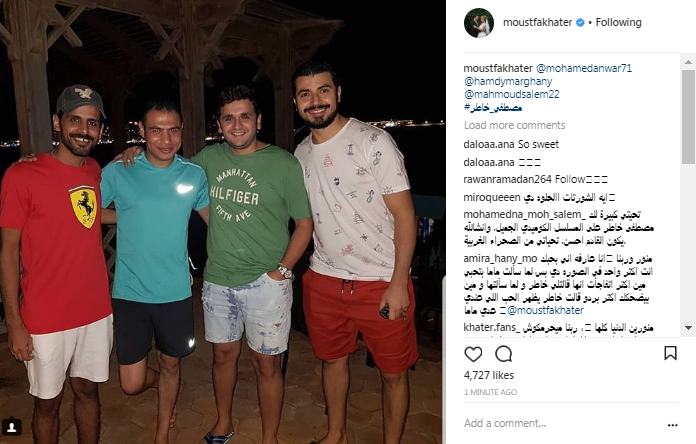Click the Arabic hashtag in caption
This screenshot has height=444, width=696.
(x=493, y=107)
